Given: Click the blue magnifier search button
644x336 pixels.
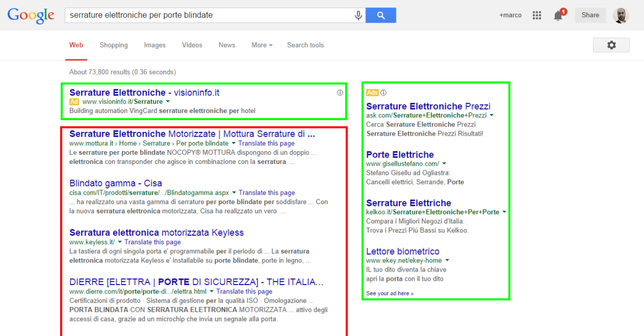Looking at the screenshot, I should pyautogui.click(x=381, y=16).
